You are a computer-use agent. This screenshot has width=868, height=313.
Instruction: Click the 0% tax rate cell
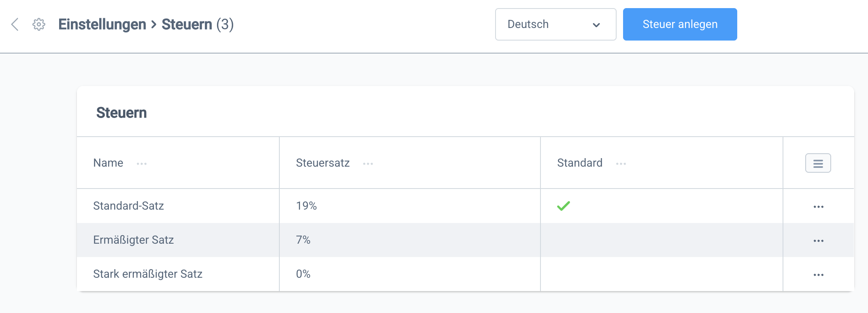point(303,274)
